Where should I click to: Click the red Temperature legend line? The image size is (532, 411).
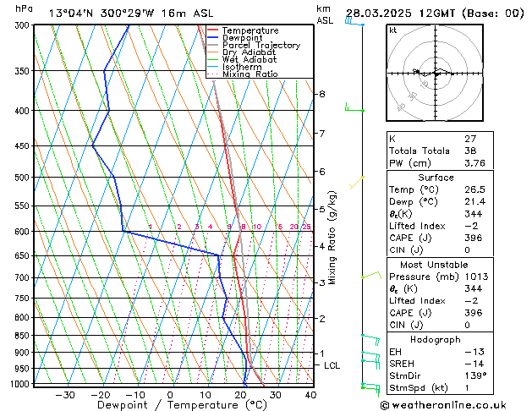[213, 30]
